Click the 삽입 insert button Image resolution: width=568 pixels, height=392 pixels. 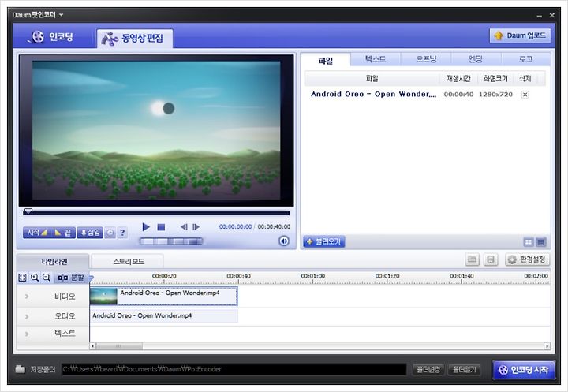[90, 232]
